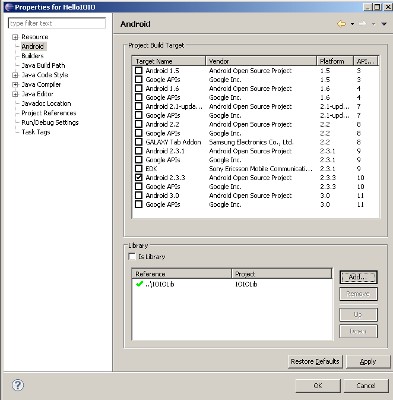393x400 pixels.
Task: Sort by the Target Name column header
Action: (x=169, y=61)
